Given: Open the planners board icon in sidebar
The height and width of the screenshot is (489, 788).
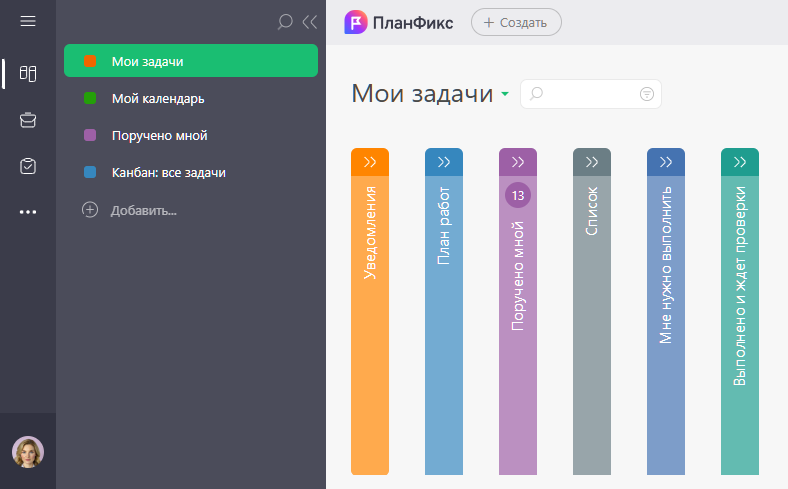Looking at the screenshot, I should point(28,73).
